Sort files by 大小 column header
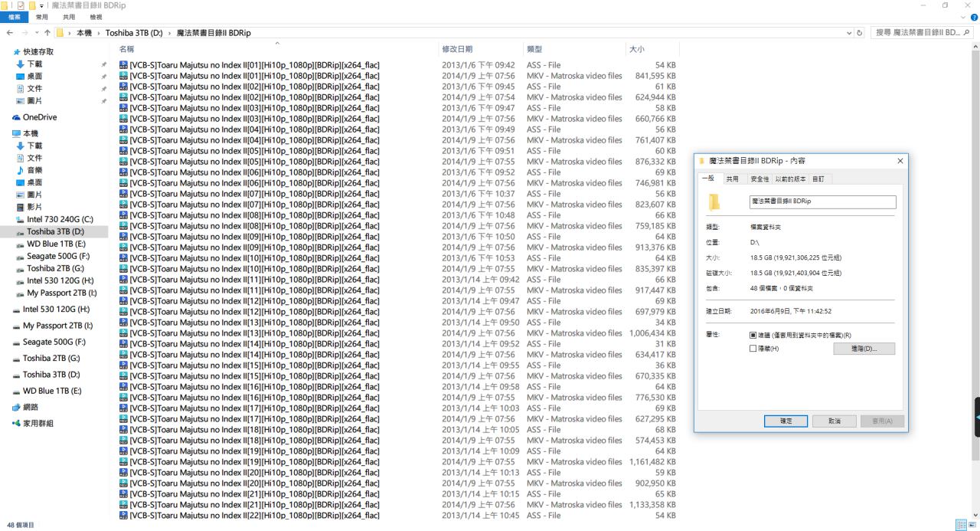Image resolution: width=980 pixels, height=531 pixels. [x=637, y=49]
